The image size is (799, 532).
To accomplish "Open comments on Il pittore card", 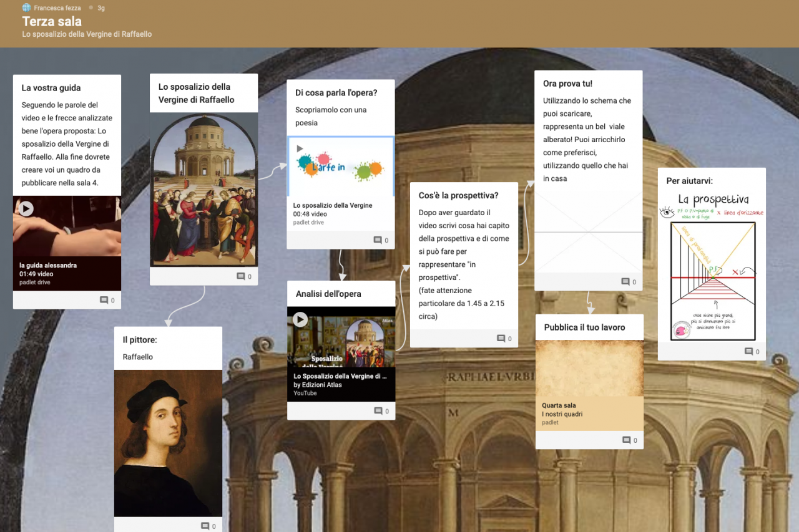I will click(x=208, y=526).
